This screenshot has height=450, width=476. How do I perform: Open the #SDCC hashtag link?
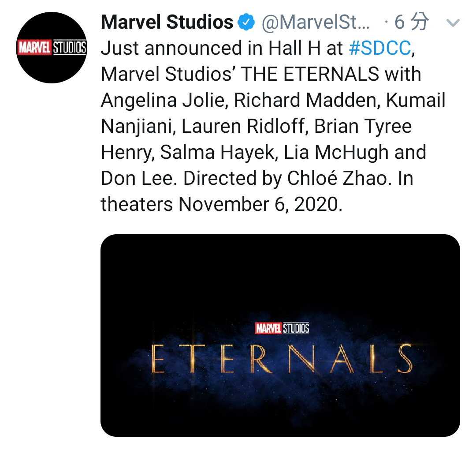pyautogui.click(x=380, y=48)
